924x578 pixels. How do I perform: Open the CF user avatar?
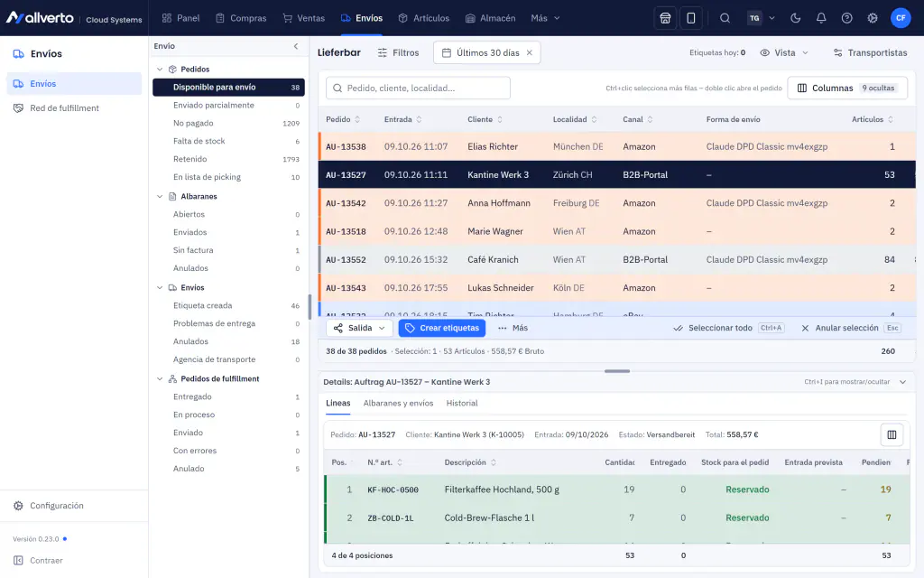pos(901,18)
